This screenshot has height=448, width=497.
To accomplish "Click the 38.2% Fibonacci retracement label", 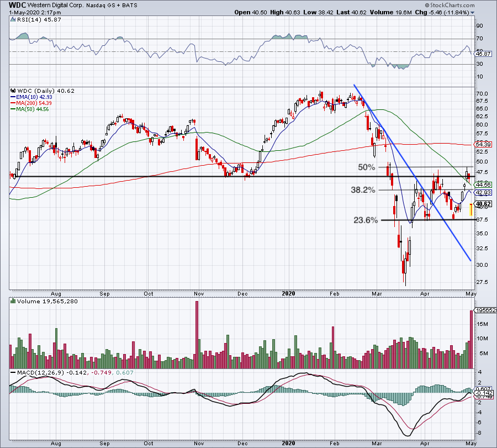I will pos(363,190).
